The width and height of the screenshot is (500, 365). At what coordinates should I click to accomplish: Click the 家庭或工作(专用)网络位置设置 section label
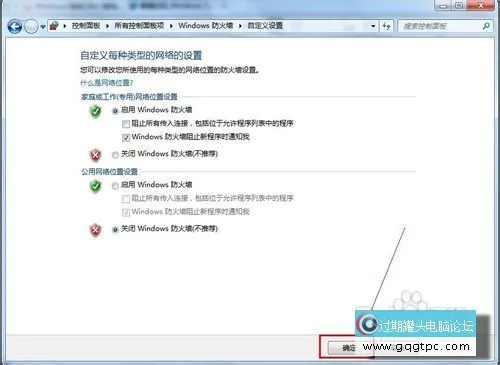pyautogui.click(x=129, y=97)
